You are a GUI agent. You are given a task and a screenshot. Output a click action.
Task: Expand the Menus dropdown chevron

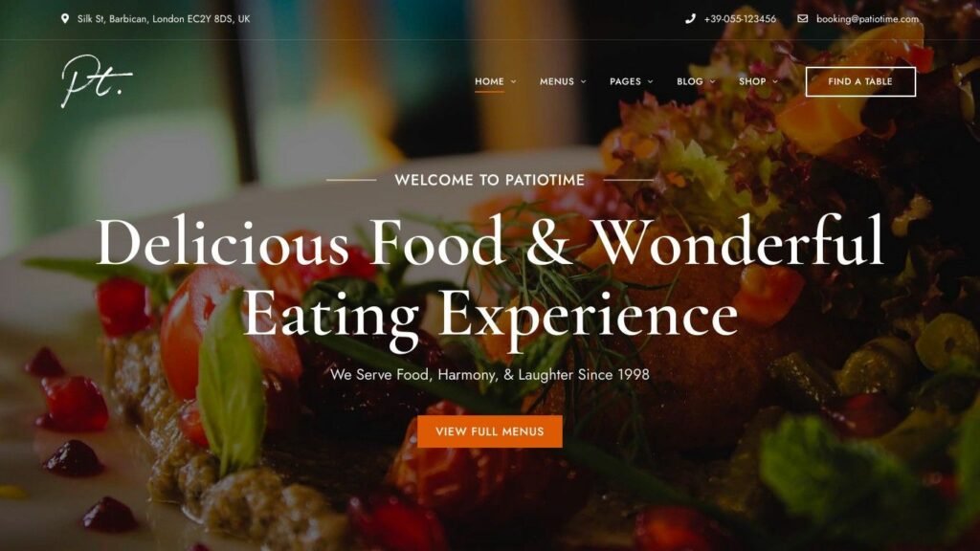584,82
